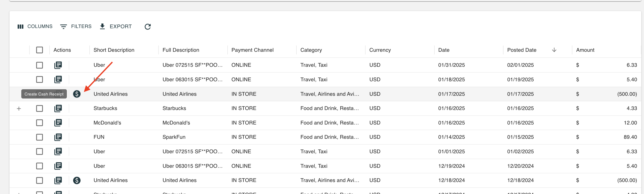Select the Uber 01/01/2025 row checkbox
The width and height of the screenshot is (644, 194).
(40, 151)
